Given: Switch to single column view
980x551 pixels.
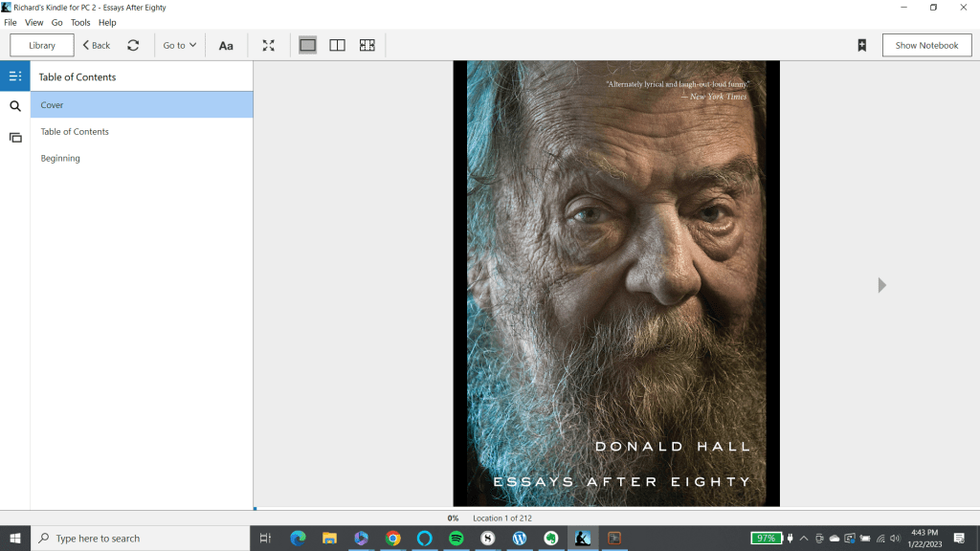Looking at the screenshot, I should click(x=307, y=45).
